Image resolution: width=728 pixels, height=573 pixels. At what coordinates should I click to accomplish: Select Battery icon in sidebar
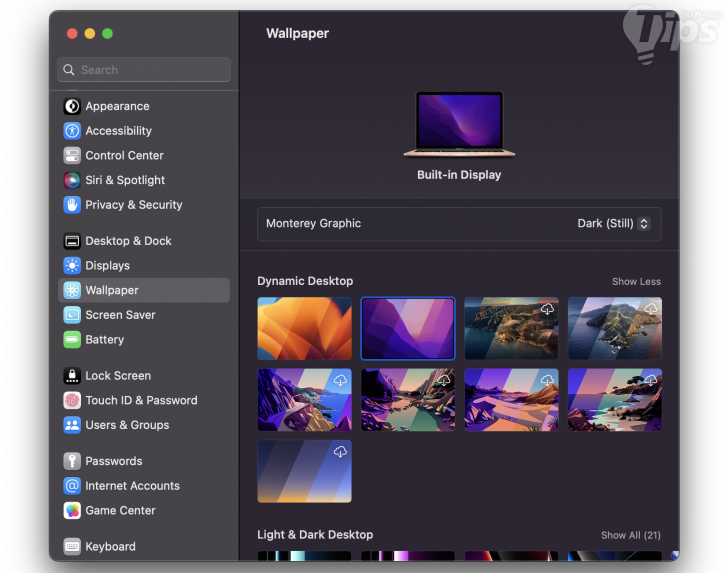(72, 339)
